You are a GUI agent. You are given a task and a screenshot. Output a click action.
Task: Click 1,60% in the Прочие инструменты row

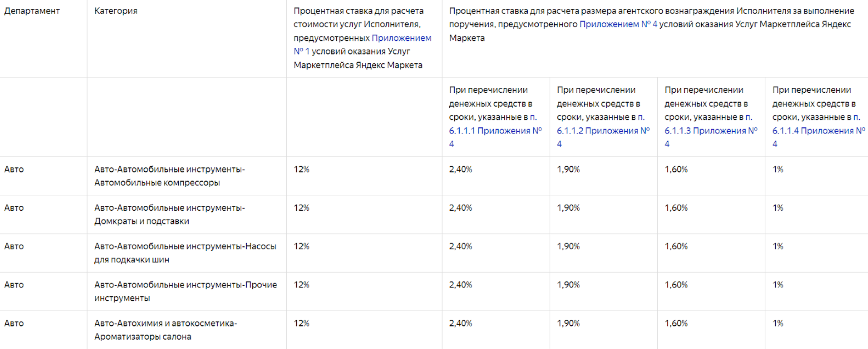click(676, 285)
